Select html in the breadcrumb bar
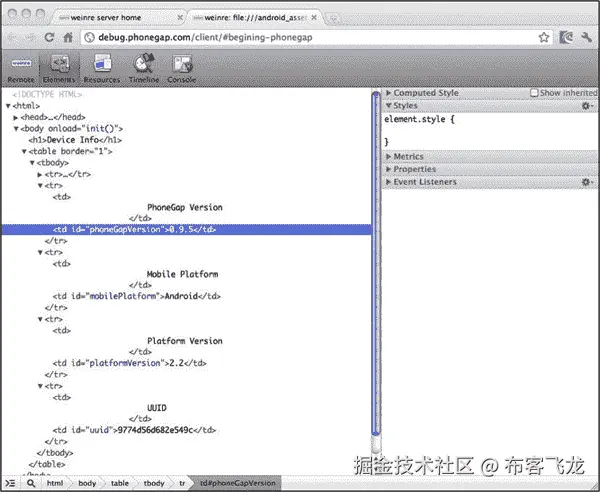600x492 pixels. pos(55,483)
